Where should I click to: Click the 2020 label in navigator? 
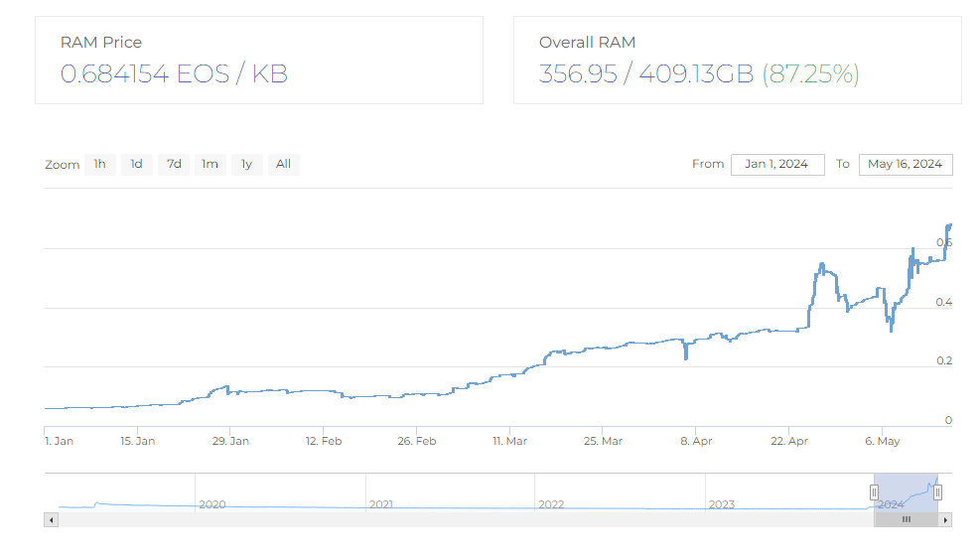(x=212, y=504)
